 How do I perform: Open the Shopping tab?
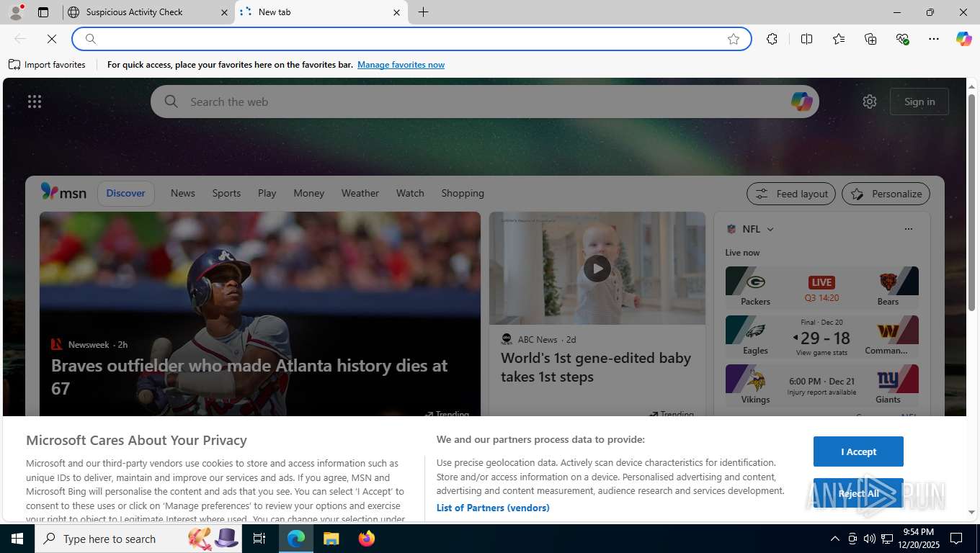tap(463, 193)
